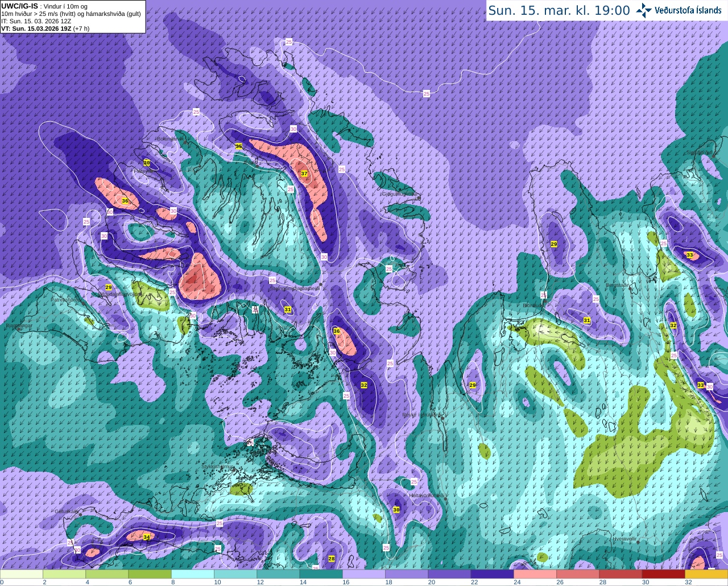Click the Reykir í Hrútafirði station label
This screenshot has height=586, width=728.
(x=422, y=415)
